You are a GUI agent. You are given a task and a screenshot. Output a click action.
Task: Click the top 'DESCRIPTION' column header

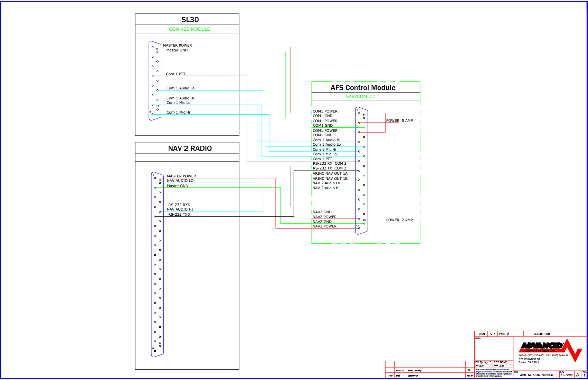point(541,334)
